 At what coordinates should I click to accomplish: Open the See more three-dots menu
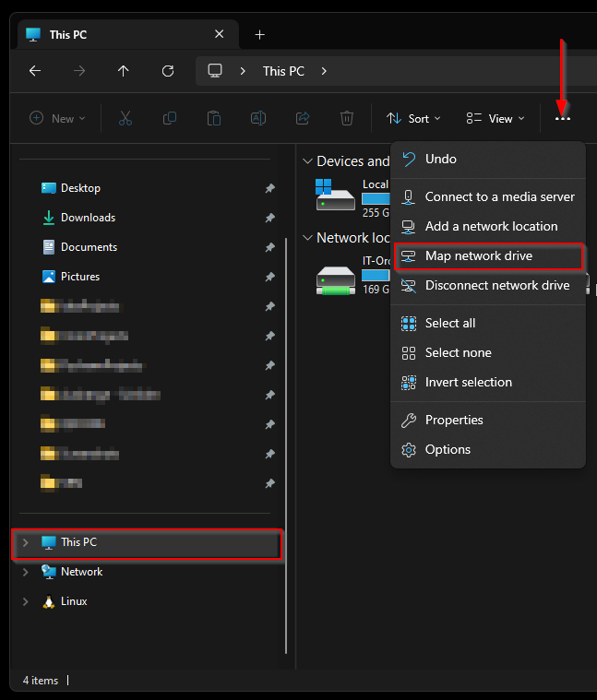563,119
